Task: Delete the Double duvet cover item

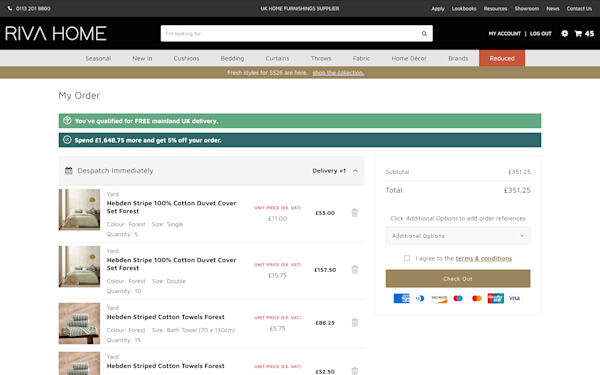Action: pos(355,270)
